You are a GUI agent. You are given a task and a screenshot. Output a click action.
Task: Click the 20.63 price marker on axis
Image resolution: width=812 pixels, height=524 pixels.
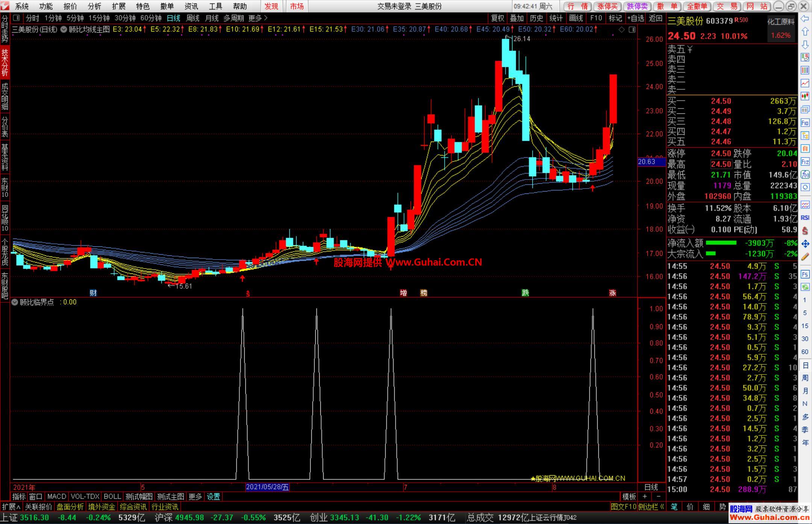coord(651,162)
